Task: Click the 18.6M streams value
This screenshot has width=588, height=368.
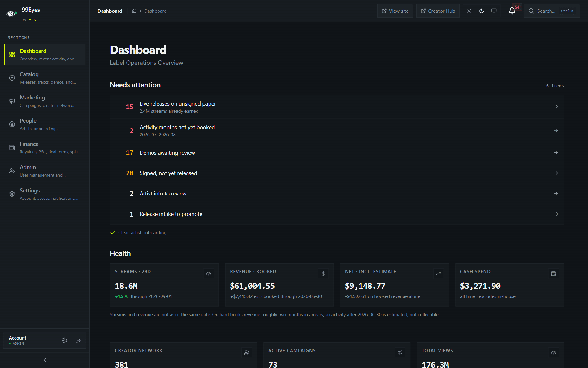Action: pos(126,286)
